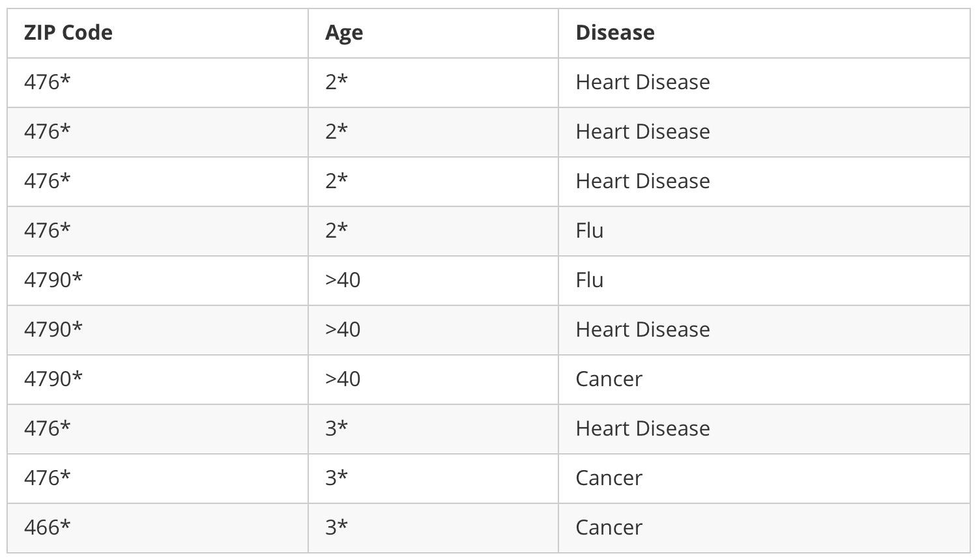
Task: Select Cancer in the 476* row
Action: (609, 478)
